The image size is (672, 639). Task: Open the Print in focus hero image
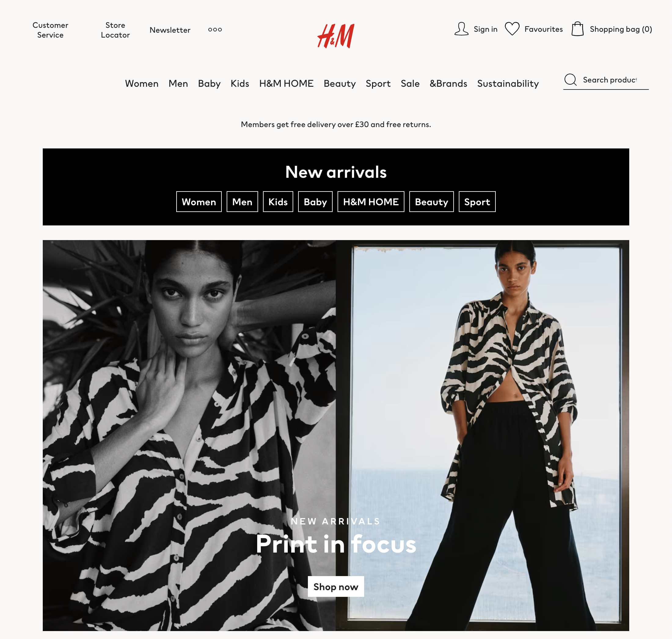pyautogui.click(x=336, y=436)
